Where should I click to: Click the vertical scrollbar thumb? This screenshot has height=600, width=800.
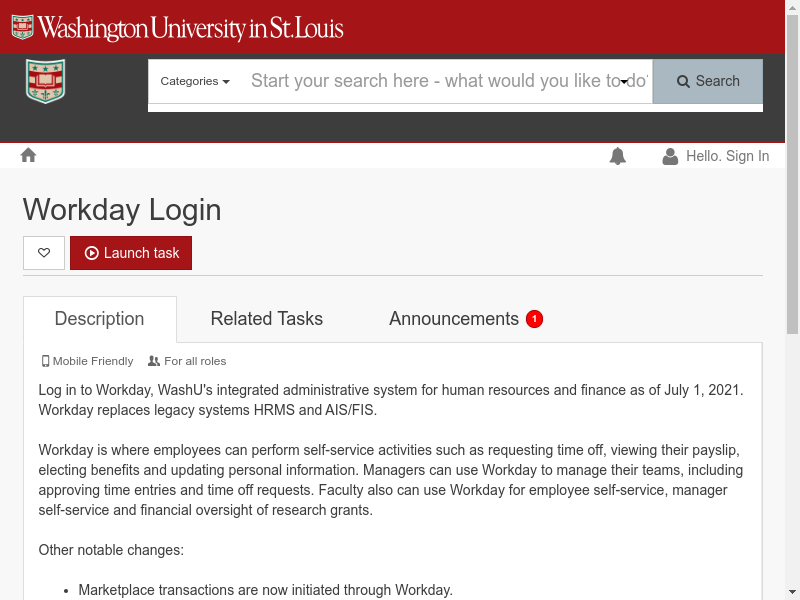pyautogui.click(x=792, y=174)
